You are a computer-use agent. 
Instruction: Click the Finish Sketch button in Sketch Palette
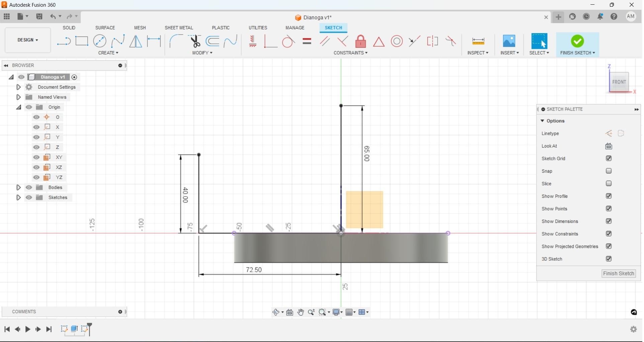click(x=619, y=274)
